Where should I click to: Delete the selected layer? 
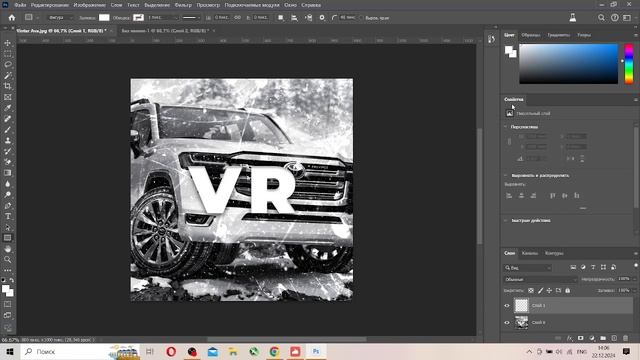tap(625, 338)
